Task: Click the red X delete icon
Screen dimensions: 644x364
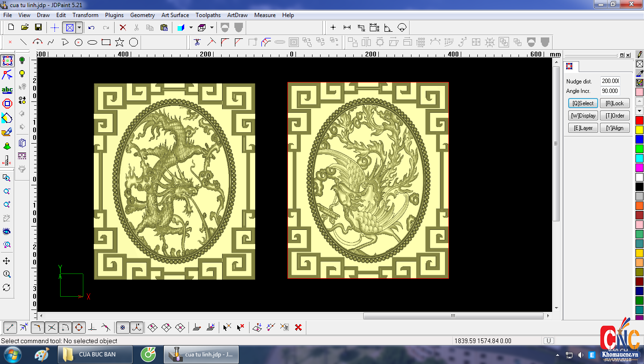Action: pos(123,27)
